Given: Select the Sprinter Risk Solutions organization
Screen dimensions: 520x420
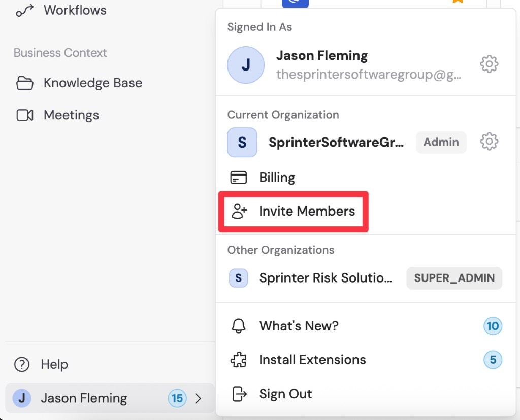Looking at the screenshot, I should coord(325,278).
